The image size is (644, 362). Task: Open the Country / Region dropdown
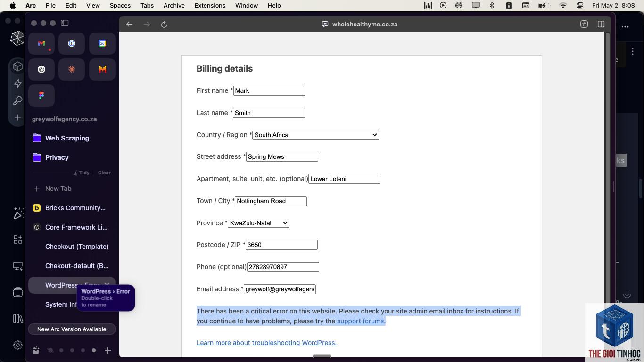click(315, 135)
